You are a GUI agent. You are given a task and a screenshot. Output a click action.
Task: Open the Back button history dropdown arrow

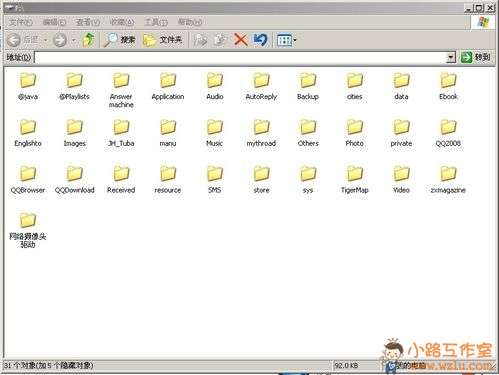click(46, 40)
